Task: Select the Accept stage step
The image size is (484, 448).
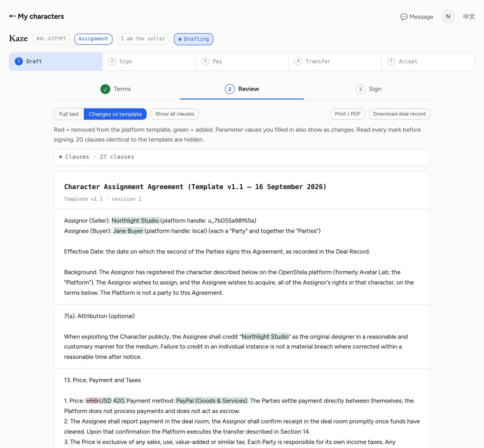Action: click(x=428, y=61)
